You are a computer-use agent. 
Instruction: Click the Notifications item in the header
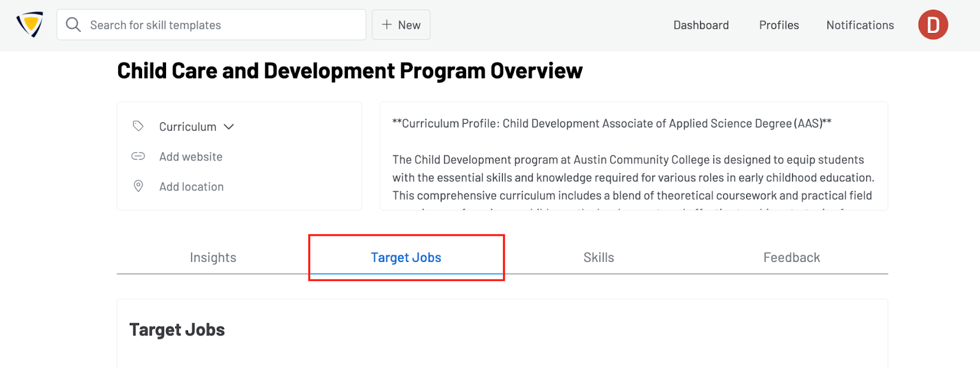click(860, 25)
